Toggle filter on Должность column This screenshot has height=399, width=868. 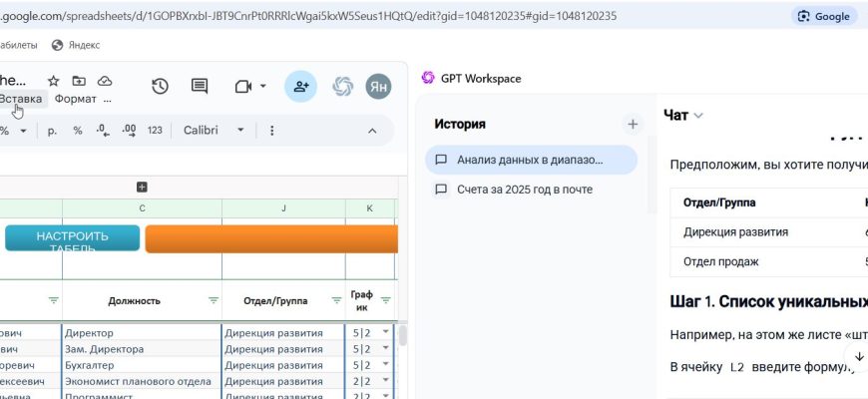click(x=213, y=300)
